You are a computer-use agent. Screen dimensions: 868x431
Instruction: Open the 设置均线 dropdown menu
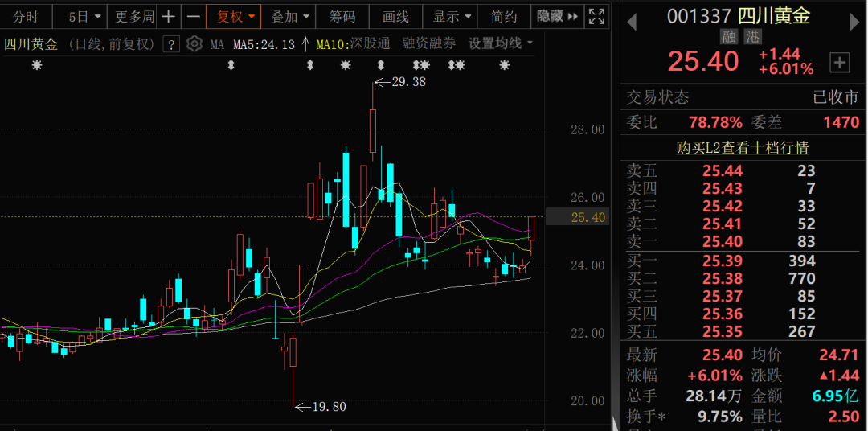(501, 44)
